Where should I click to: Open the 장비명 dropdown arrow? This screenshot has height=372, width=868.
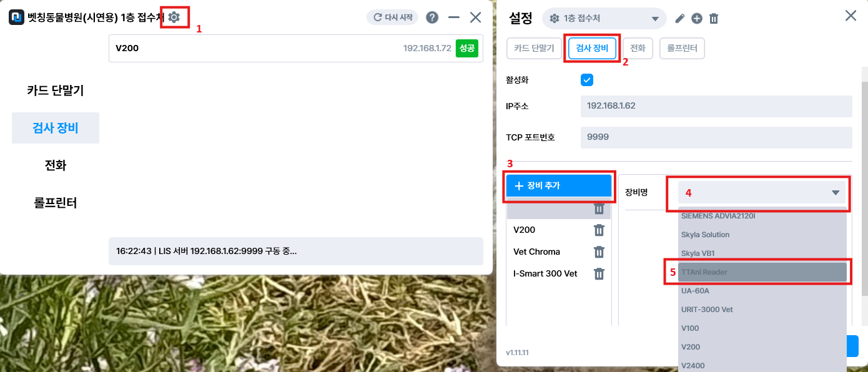[x=836, y=193]
